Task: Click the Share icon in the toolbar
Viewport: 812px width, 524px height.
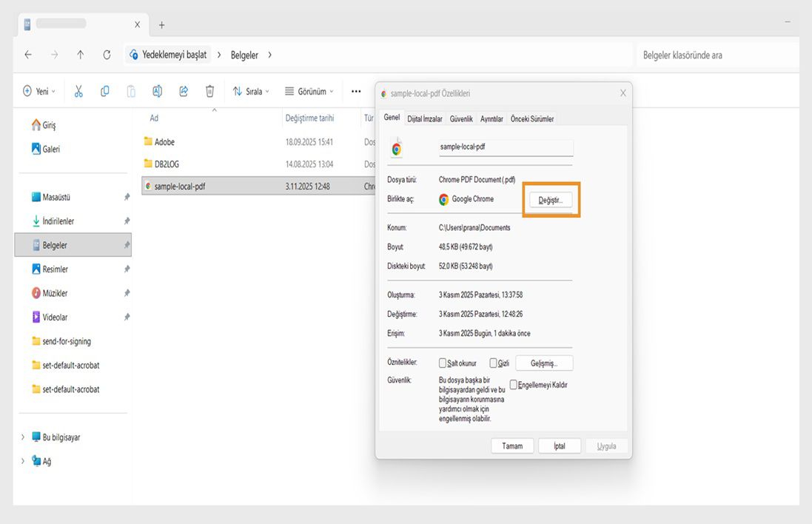Action: pos(184,90)
